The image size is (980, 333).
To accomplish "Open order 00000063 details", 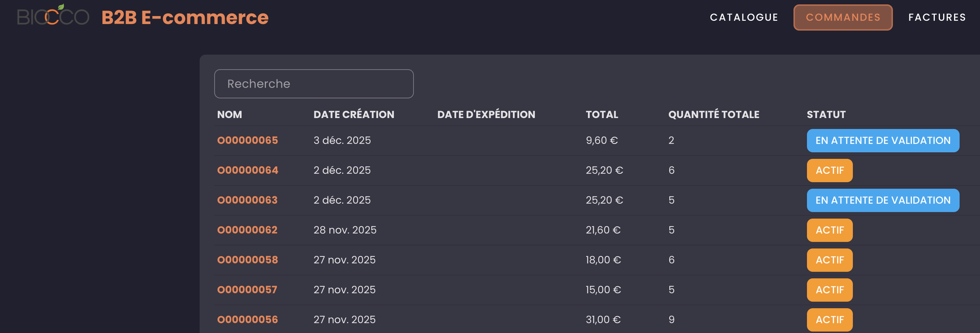I will [247, 200].
